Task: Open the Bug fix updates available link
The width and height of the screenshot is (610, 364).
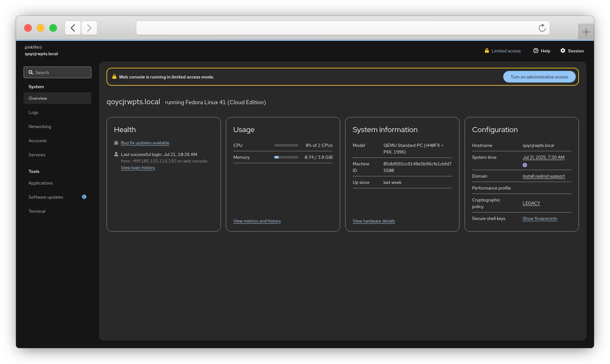Action: [145, 143]
